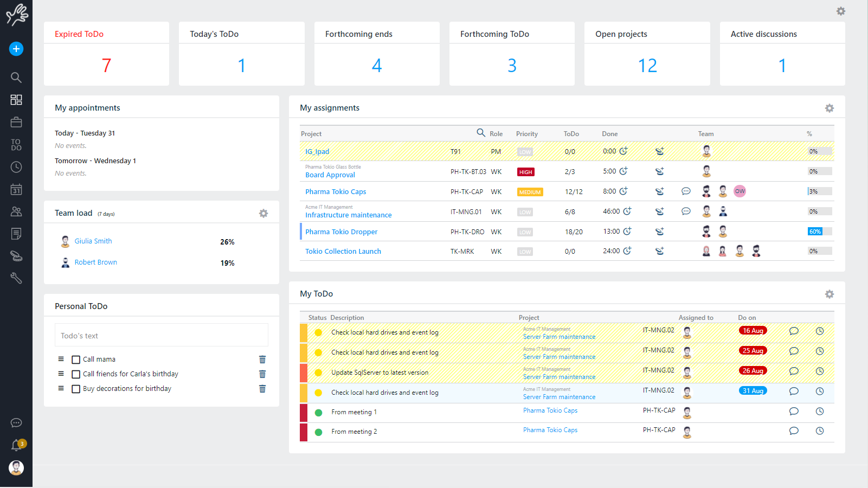Click the 60% progress bar for Pharma Tokio Dropper
Screen dimensions: 868x488
tap(819, 232)
